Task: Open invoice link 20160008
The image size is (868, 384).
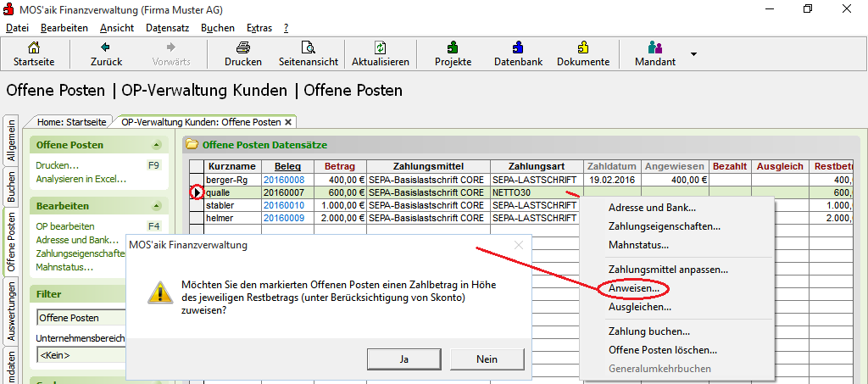Action: pos(283,180)
